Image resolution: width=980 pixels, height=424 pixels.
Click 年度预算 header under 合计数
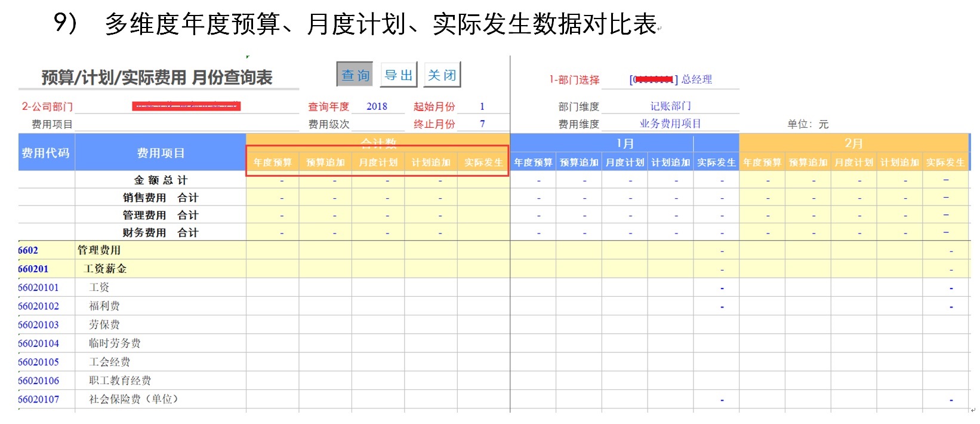[272, 162]
